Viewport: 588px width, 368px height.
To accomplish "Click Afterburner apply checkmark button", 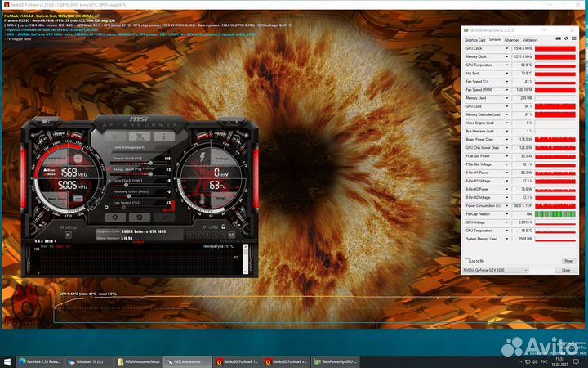I will [163, 217].
